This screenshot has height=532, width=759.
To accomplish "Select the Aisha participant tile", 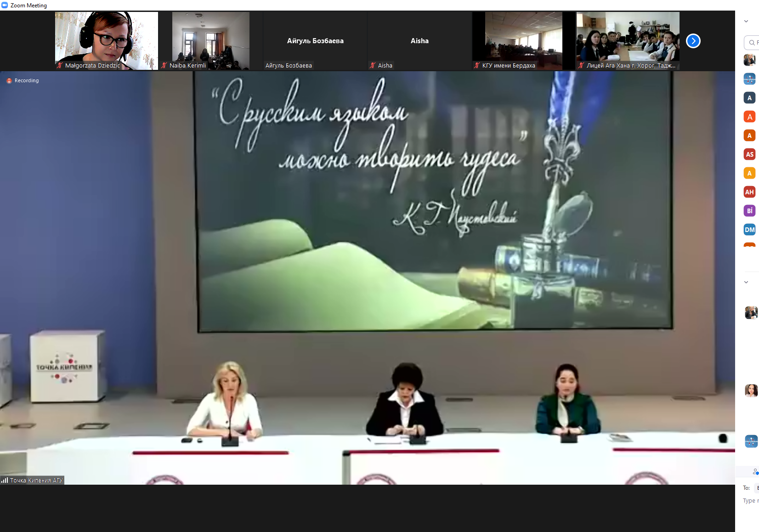I will pyautogui.click(x=419, y=41).
